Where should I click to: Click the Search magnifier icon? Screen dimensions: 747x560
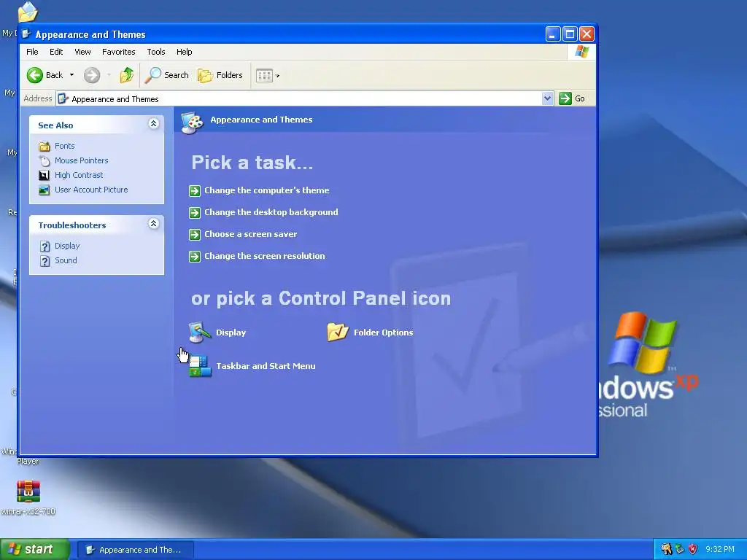152,75
